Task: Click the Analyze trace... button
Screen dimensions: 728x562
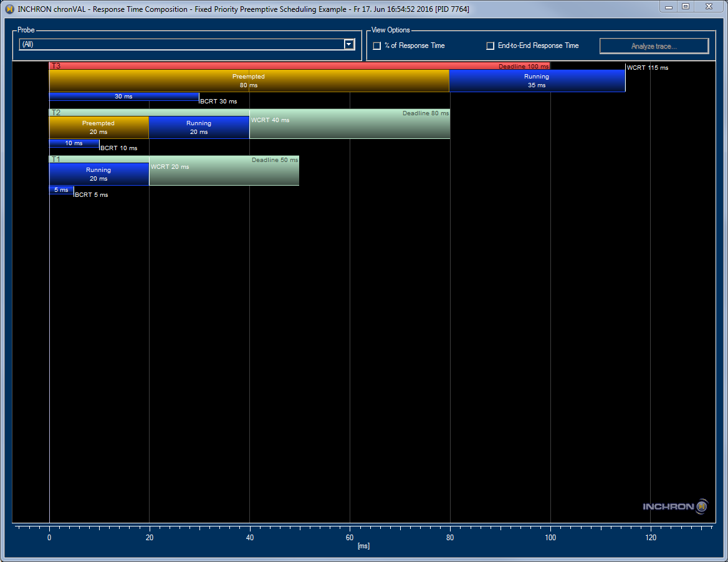Action: pyautogui.click(x=654, y=46)
